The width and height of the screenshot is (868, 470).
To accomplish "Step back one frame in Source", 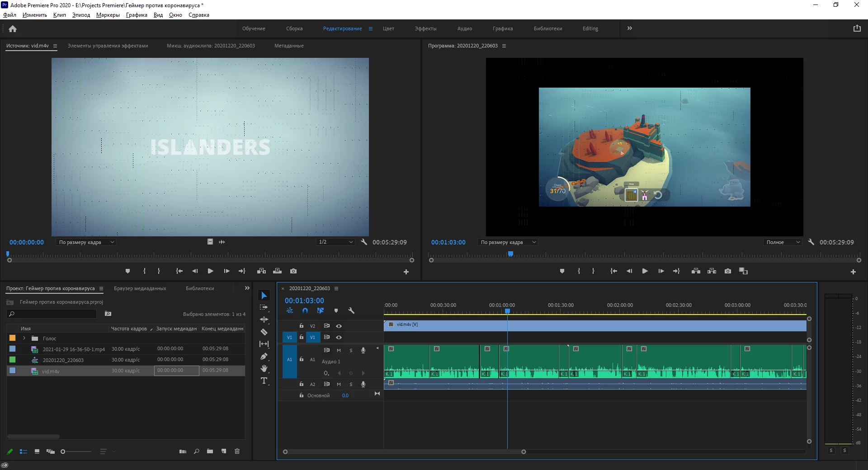I will [195, 271].
